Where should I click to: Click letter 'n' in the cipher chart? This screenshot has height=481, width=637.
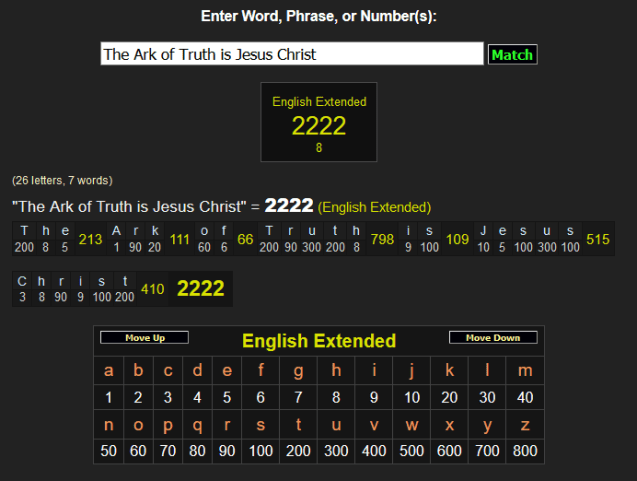[x=109, y=423]
